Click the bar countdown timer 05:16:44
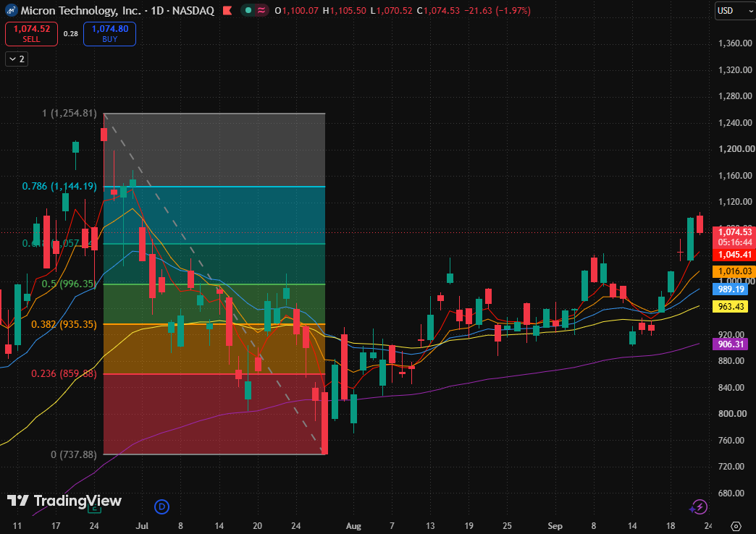Screen dimensions: 756x534 (x=734, y=242)
